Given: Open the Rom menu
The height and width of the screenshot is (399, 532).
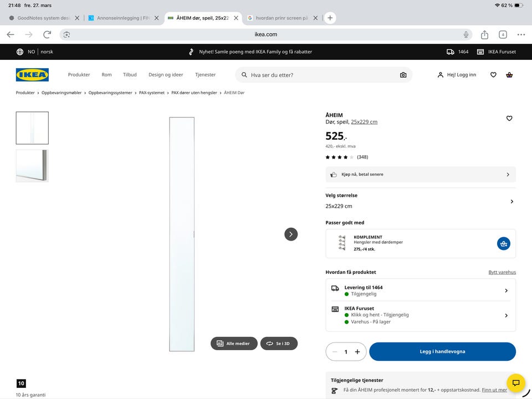Looking at the screenshot, I should (x=106, y=75).
